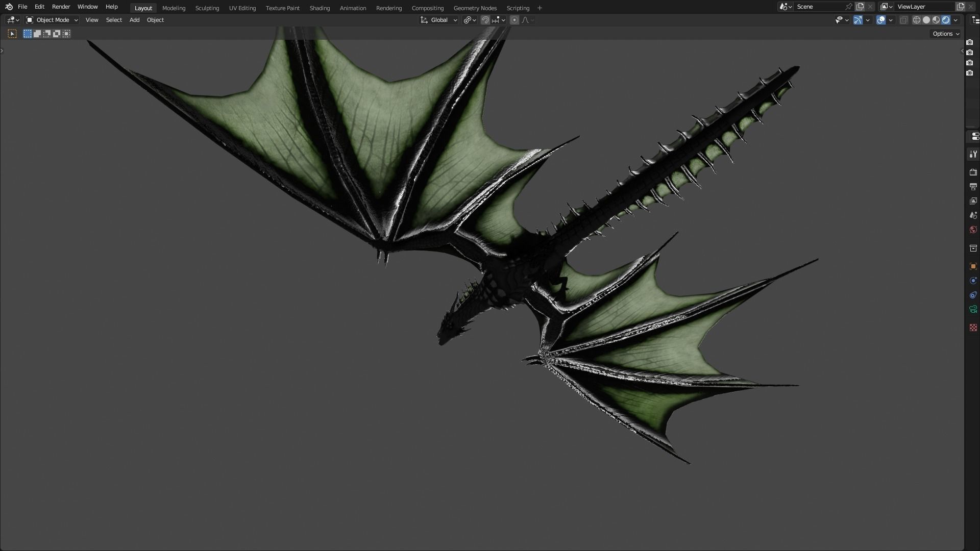This screenshot has height=551, width=980.
Task: Add a new workspace with plus icon
Action: [x=540, y=8]
